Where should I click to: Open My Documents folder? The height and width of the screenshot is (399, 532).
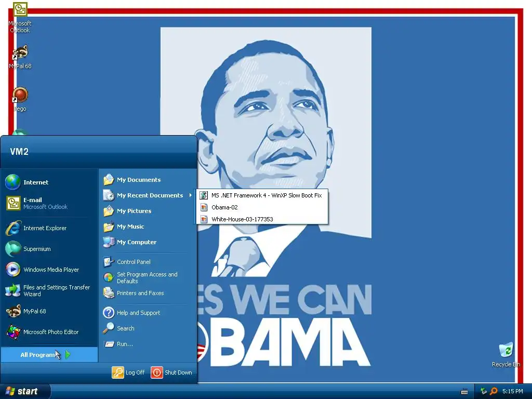[148, 179]
